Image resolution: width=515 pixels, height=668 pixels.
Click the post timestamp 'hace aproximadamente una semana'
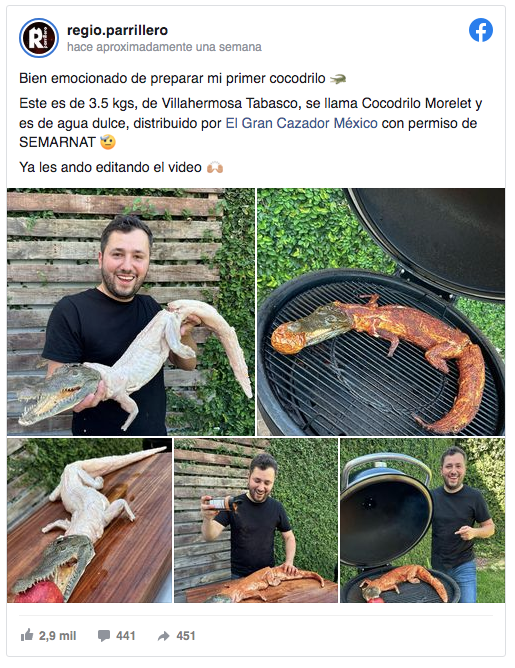164,47
